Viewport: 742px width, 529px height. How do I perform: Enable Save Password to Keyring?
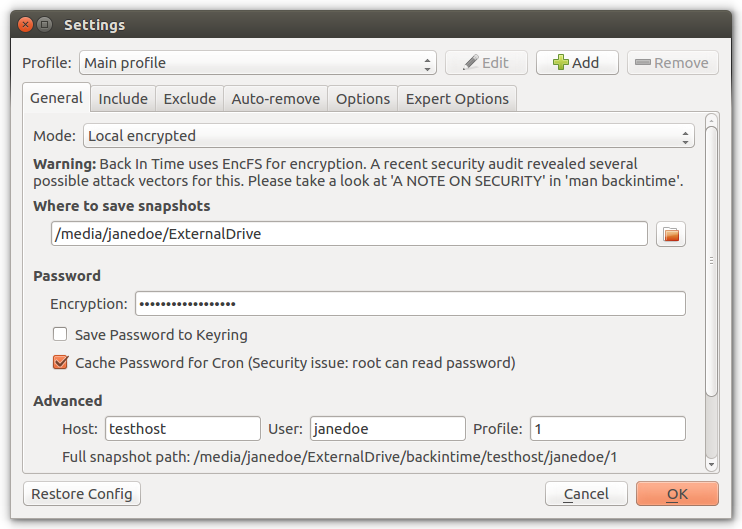[60, 334]
